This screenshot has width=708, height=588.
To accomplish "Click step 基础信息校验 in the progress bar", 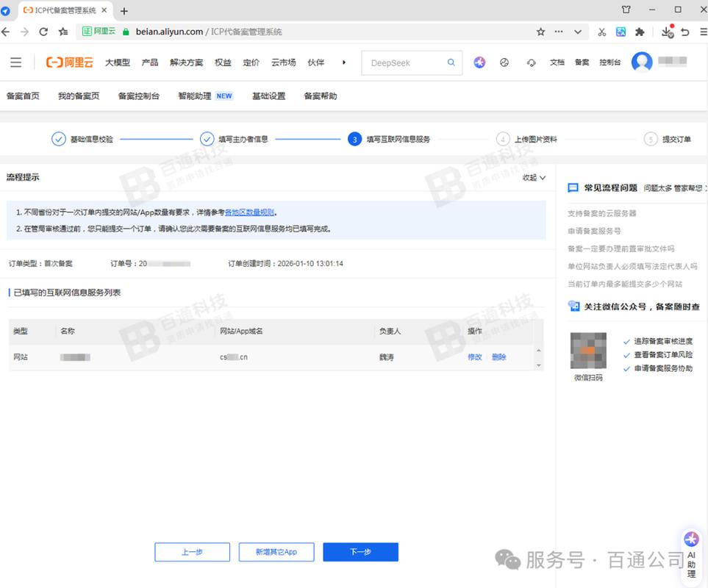I will pyautogui.click(x=82, y=139).
